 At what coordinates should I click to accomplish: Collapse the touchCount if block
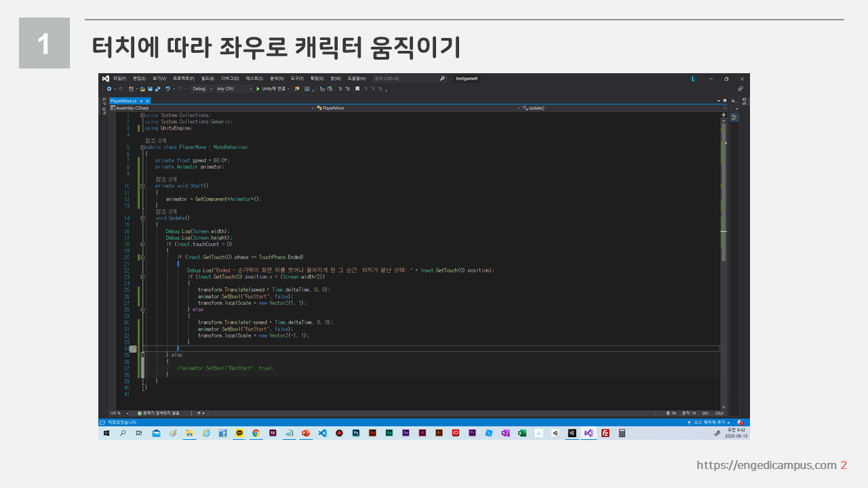[142, 244]
